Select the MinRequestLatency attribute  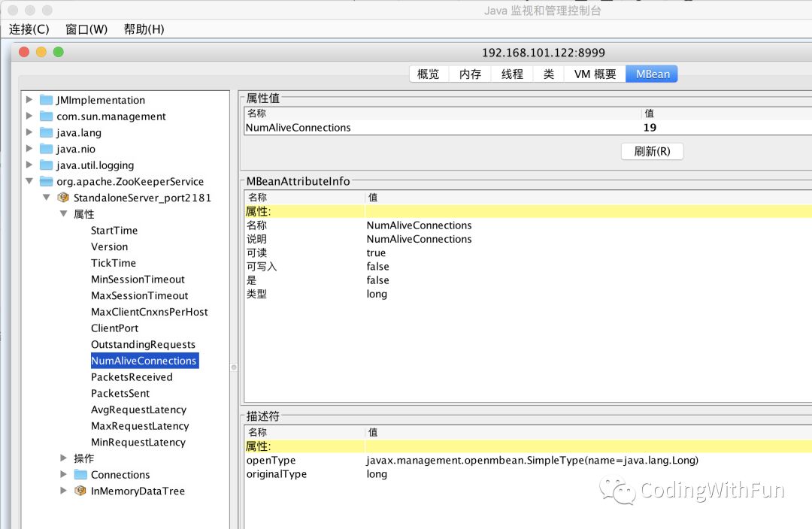pos(138,442)
